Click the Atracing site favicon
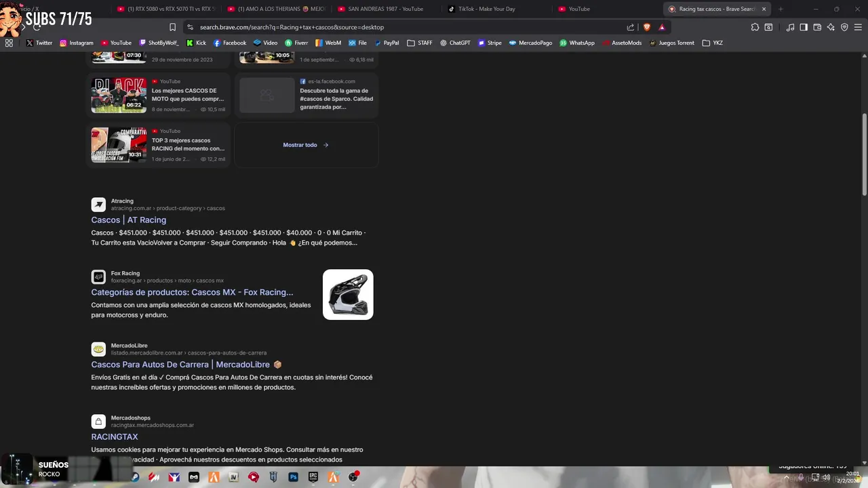868x488 pixels. coord(99,205)
